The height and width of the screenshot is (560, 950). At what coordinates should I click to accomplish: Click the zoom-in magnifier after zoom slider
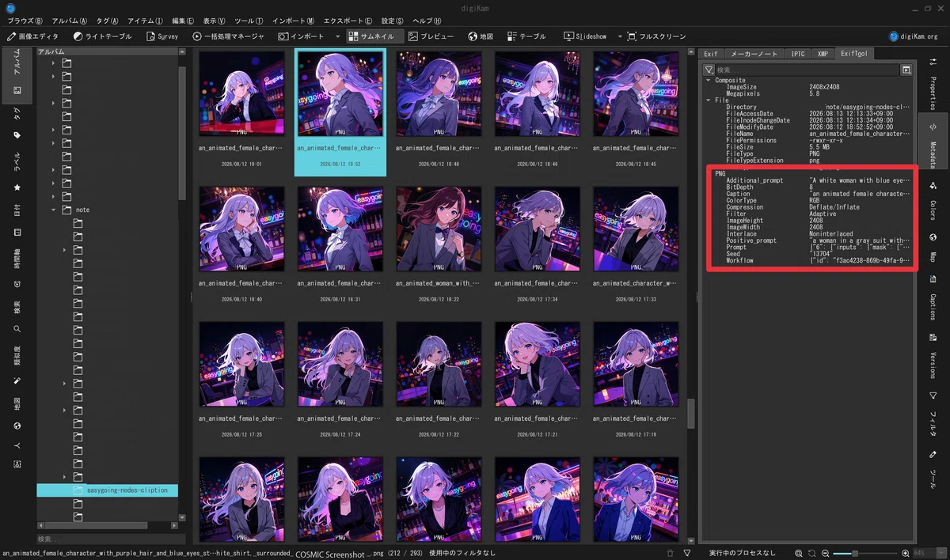[906, 553]
